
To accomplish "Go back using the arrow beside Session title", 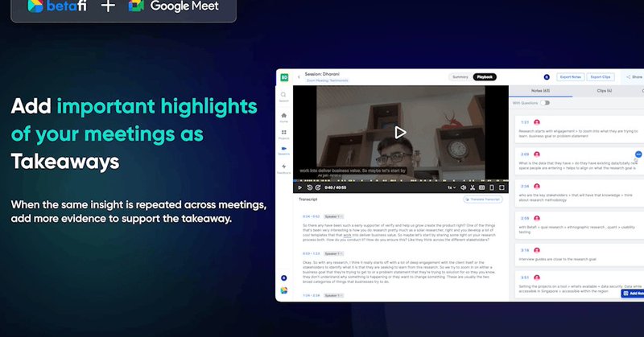I will click(x=299, y=76).
